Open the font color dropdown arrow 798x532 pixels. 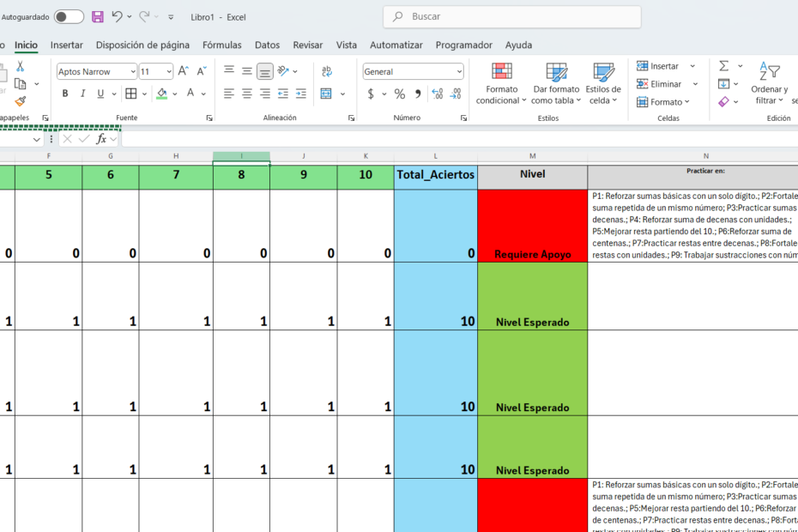click(203, 94)
